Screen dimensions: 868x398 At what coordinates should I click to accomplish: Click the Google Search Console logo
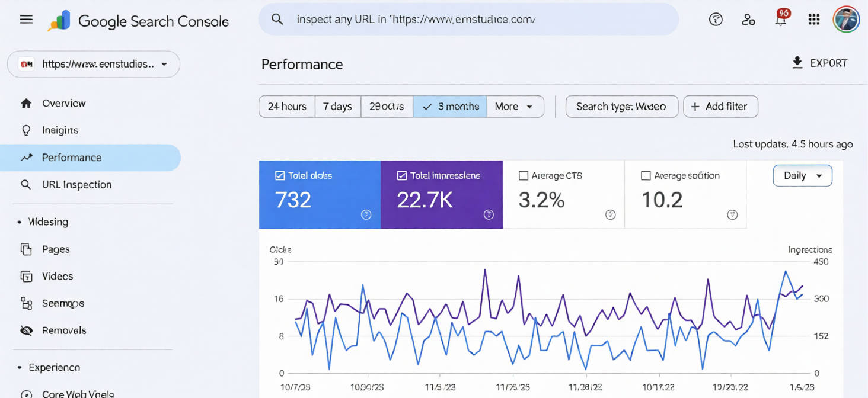[x=138, y=21]
